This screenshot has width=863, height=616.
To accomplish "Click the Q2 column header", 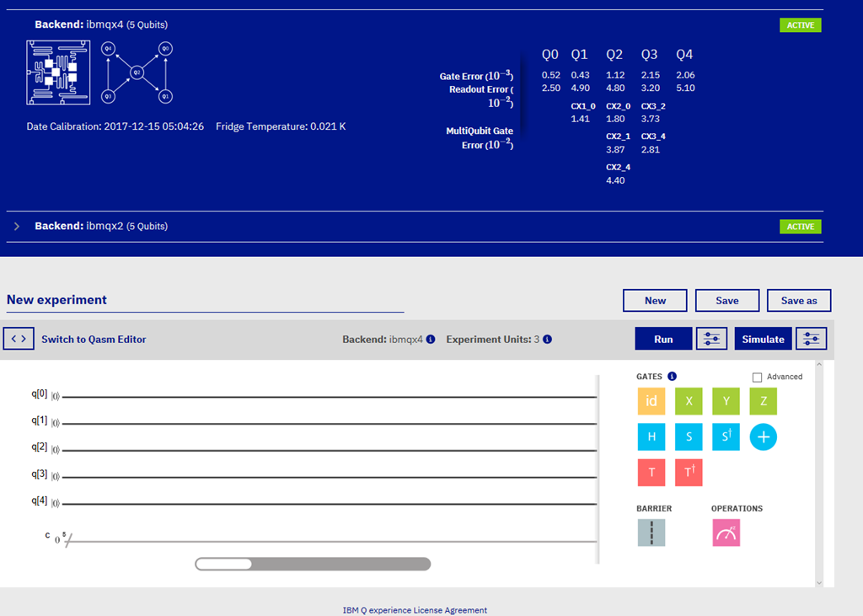I will tap(614, 55).
